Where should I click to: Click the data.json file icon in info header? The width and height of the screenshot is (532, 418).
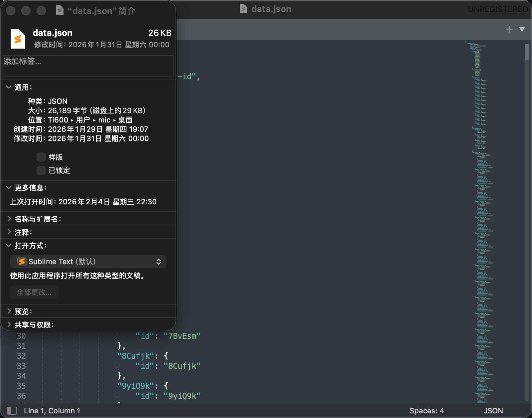pyautogui.click(x=18, y=39)
